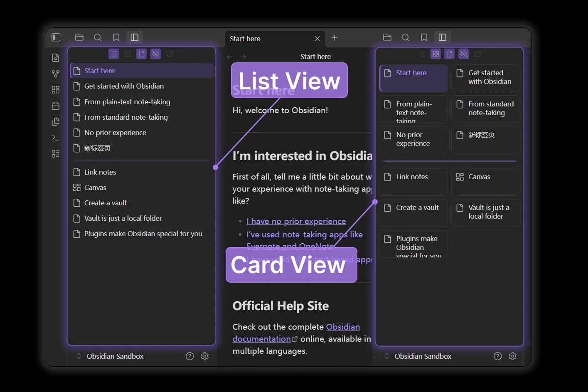Open vault switcher under card-view panel
The height and width of the screenshot is (392, 588).
click(418, 356)
